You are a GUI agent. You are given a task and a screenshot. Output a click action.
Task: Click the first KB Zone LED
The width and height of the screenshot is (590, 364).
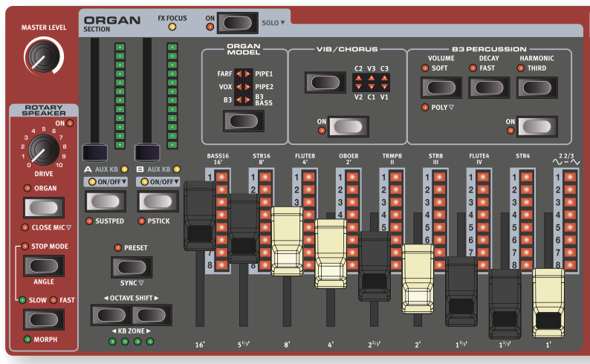[x=112, y=342]
